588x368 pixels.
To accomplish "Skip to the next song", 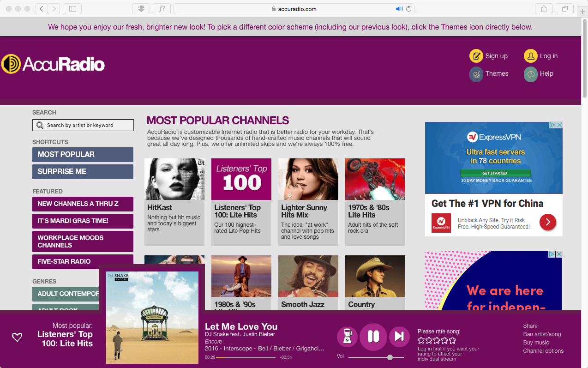I will coord(399,337).
